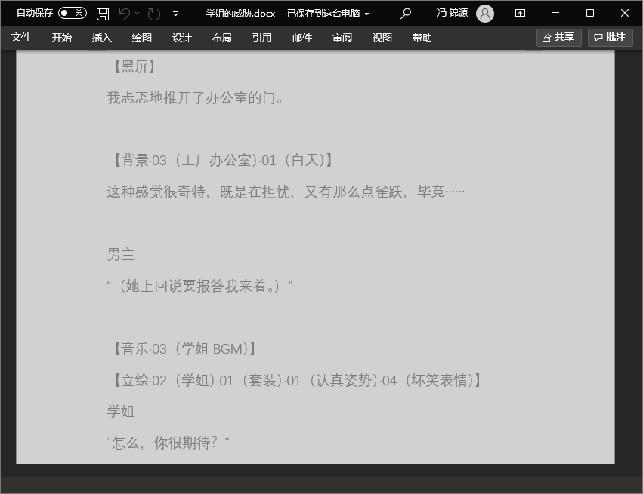Image resolution: width=643 pixels, height=494 pixels.
Task: Minimize the Word window
Action: [555, 13]
